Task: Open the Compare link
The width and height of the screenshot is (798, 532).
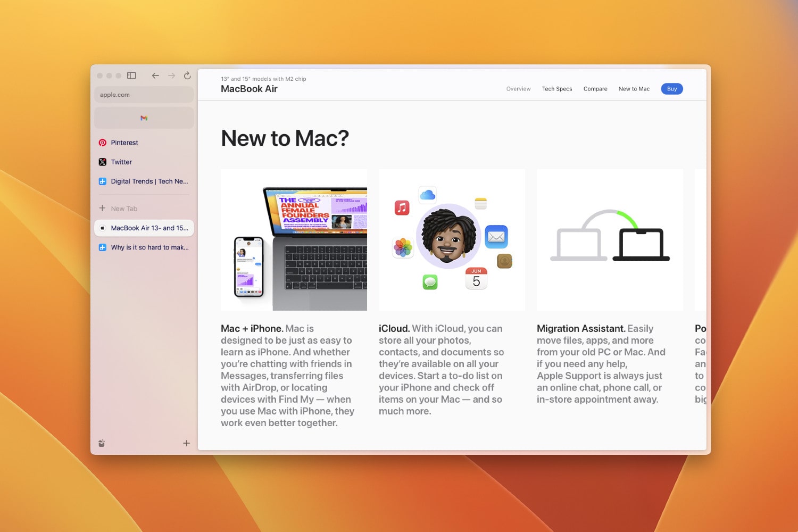Action: pos(595,89)
